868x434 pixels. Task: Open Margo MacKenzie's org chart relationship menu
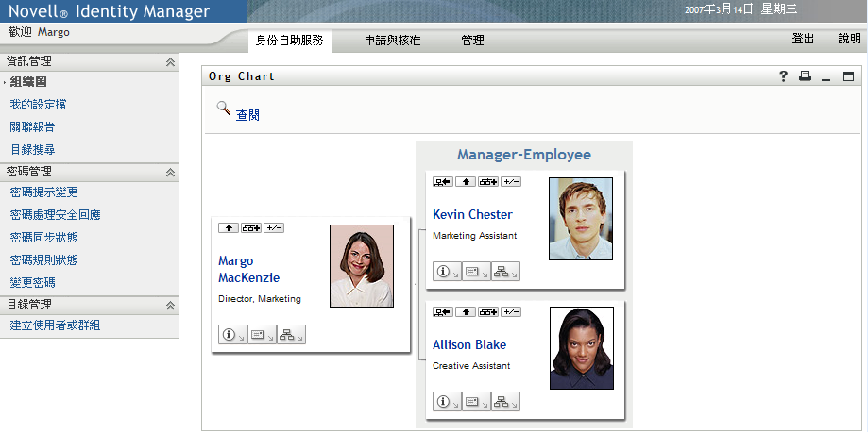click(x=291, y=335)
